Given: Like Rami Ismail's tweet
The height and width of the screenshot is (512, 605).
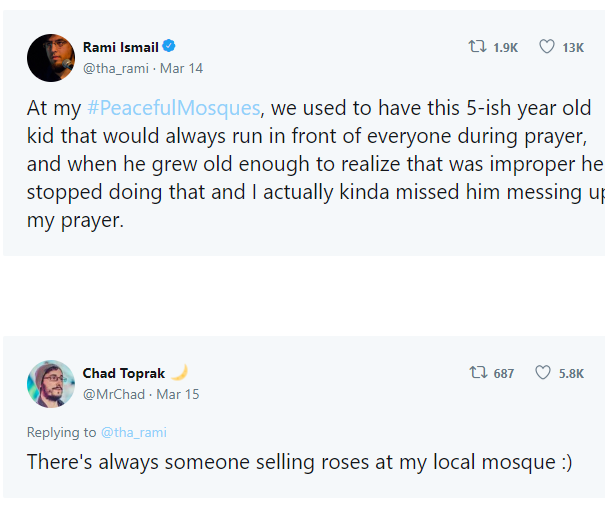Looking at the screenshot, I should (x=547, y=47).
